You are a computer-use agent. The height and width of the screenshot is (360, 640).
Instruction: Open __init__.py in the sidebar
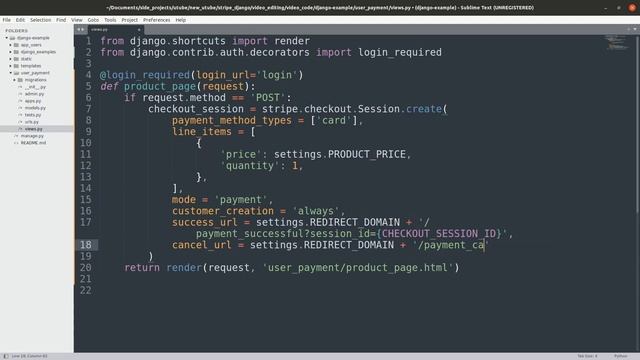35,87
